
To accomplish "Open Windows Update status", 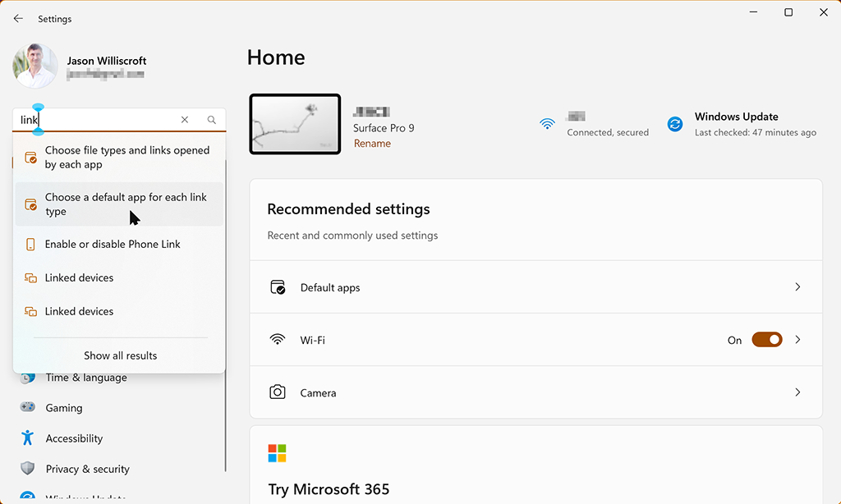I will (742, 124).
